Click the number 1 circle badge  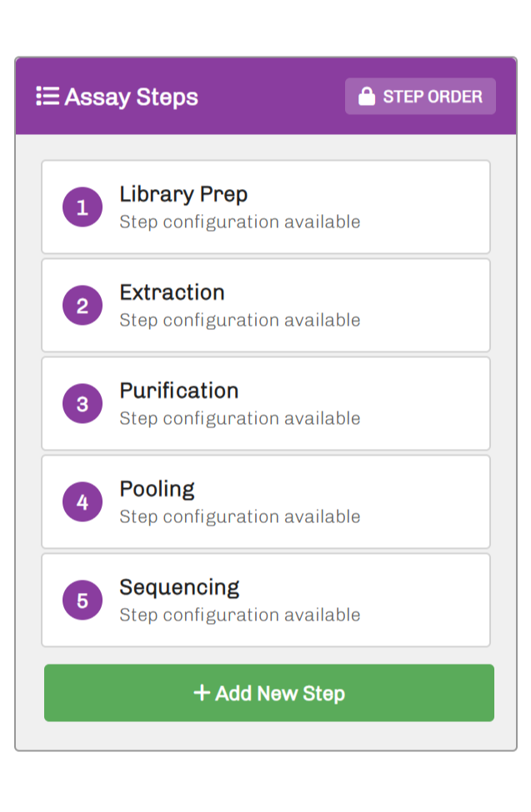tap(83, 207)
